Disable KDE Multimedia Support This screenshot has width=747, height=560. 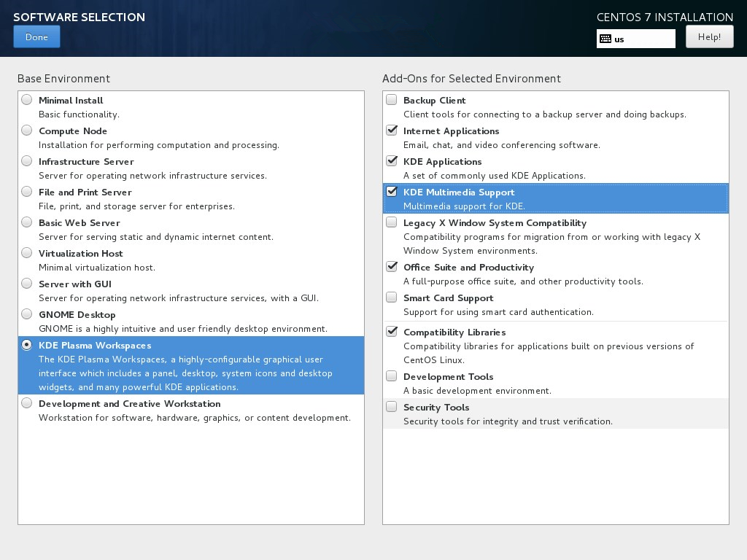pos(391,191)
